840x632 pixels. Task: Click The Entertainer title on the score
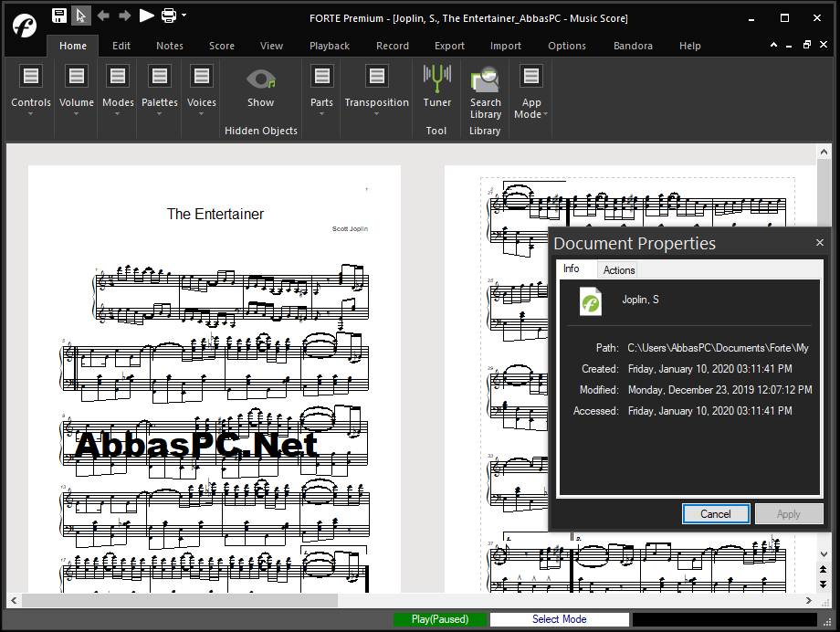pyautogui.click(x=215, y=214)
